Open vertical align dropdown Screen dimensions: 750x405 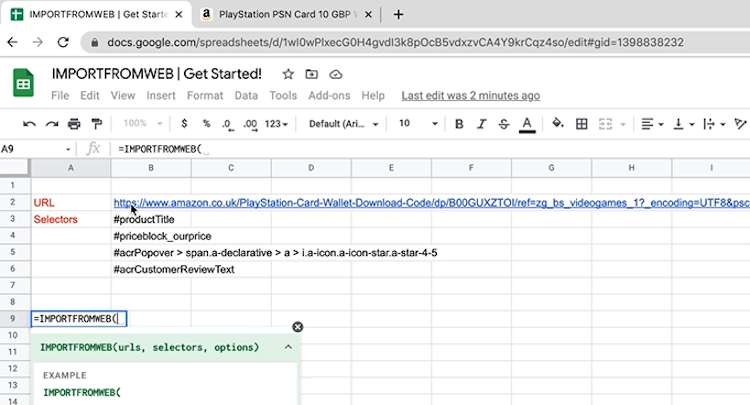tap(684, 124)
